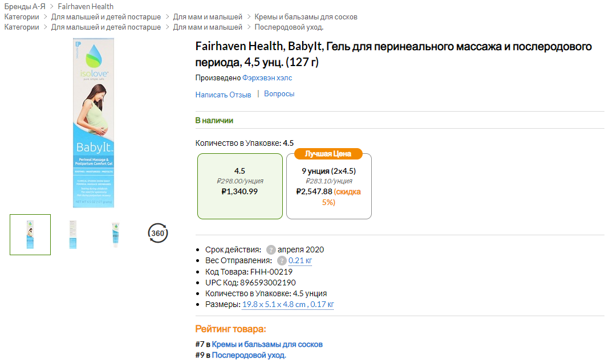Select the 4.5 package price option
The image size is (605, 364).
[239, 186]
